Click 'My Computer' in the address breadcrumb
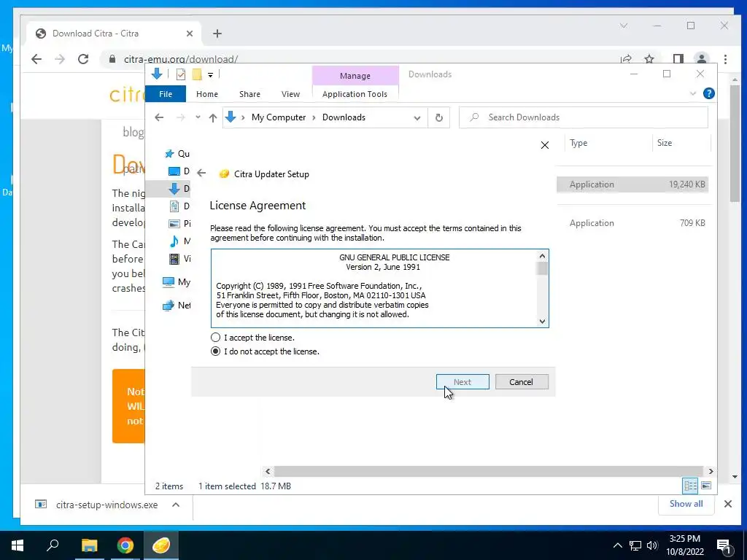The width and height of the screenshot is (747, 560). (278, 117)
